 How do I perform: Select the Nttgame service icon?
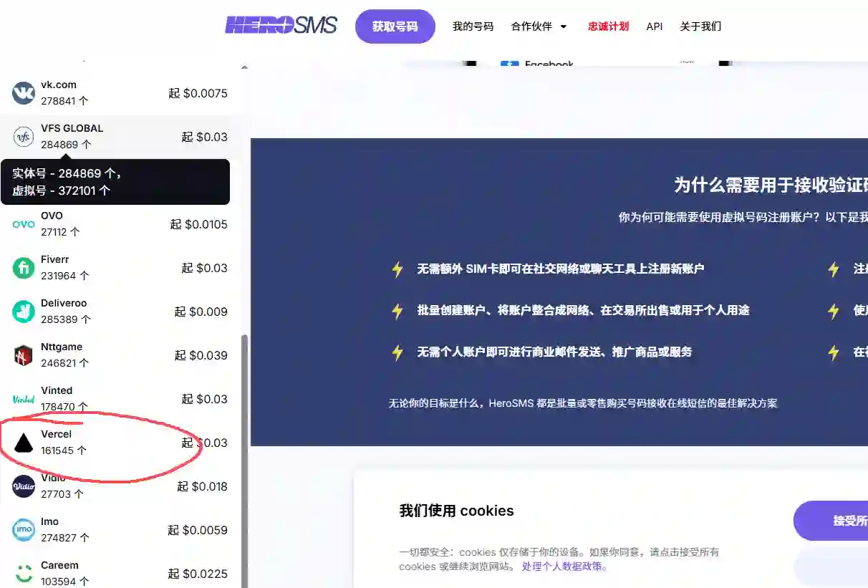(23, 355)
